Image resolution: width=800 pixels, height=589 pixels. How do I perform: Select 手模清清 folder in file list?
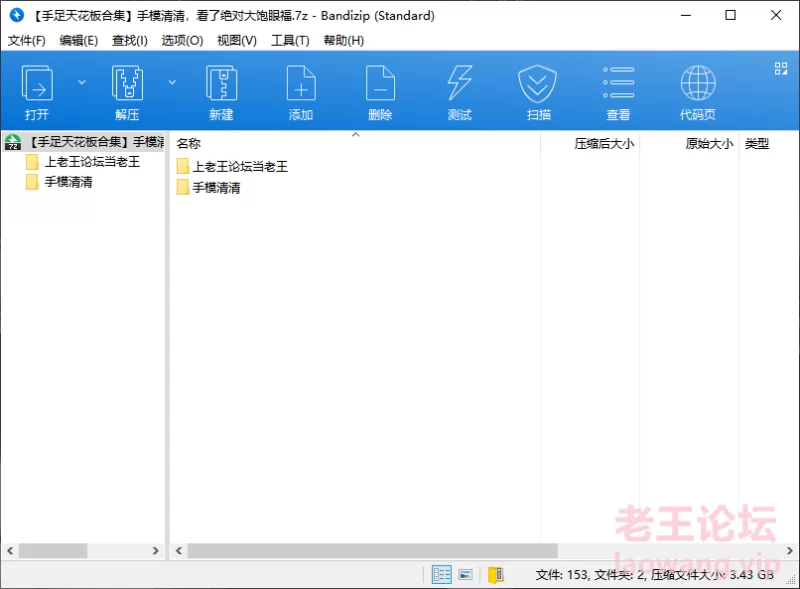pyautogui.click(x=216, y=187)
